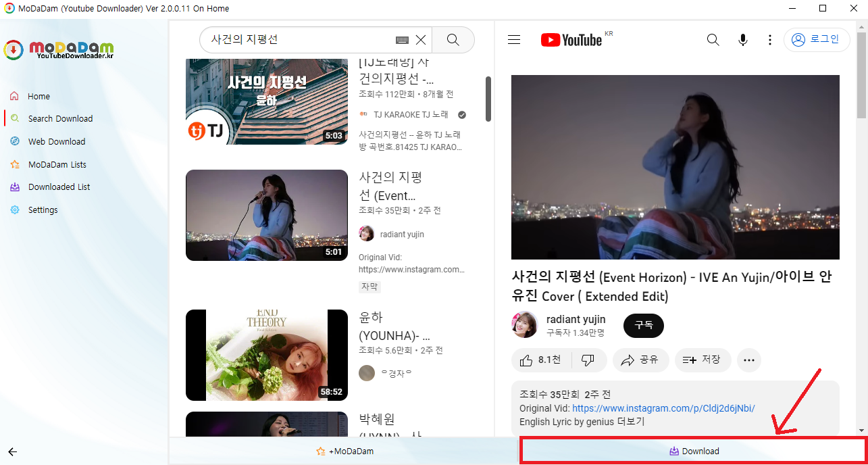Click the Search Download magnifier icon
This screenshot has height=465, width=868.
(x=15, y=118)
